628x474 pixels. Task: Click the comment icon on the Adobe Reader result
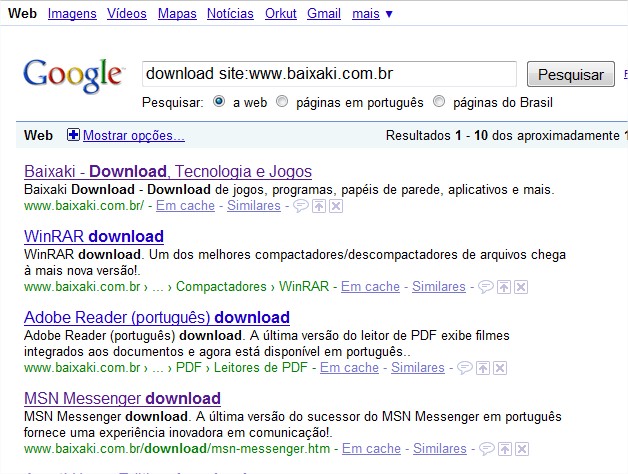[465, 368]
